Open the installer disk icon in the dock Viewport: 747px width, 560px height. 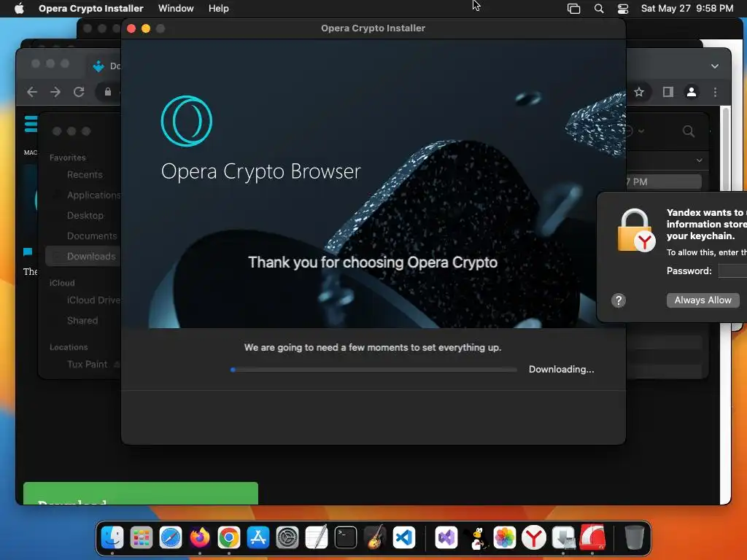tap(563, 537)
